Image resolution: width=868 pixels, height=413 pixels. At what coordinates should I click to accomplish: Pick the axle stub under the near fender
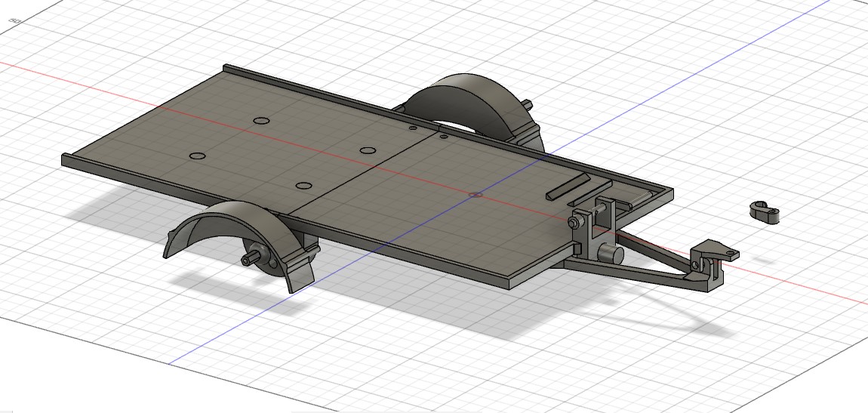[252, 259]
